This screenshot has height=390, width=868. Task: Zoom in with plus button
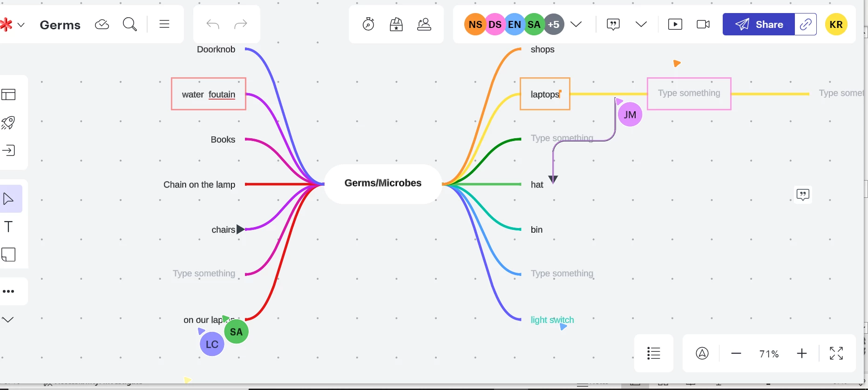[802, 354]
